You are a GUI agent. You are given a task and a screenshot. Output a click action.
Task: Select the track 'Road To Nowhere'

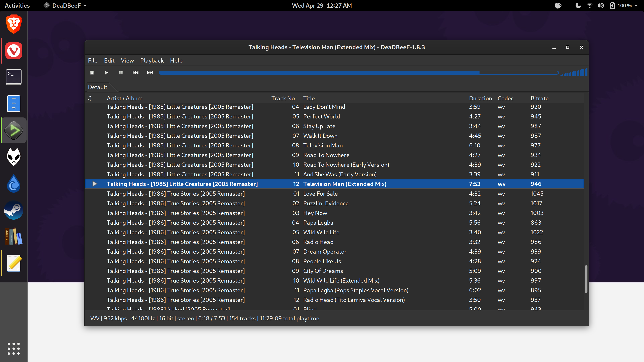[326, 155]
